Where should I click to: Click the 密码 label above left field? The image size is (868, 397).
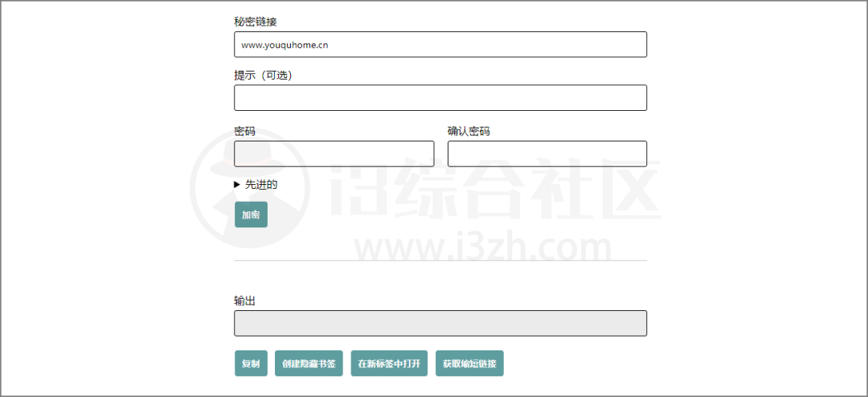click(244, 131)
